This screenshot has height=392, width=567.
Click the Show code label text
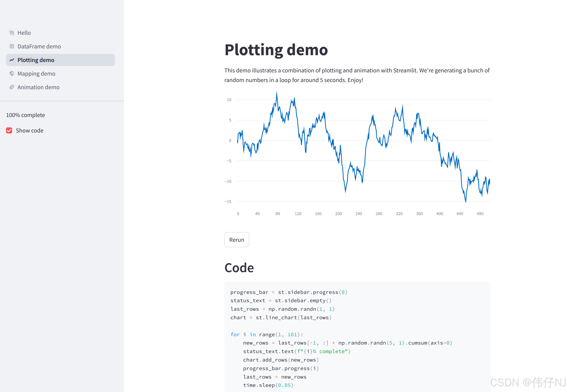(29, 130)
